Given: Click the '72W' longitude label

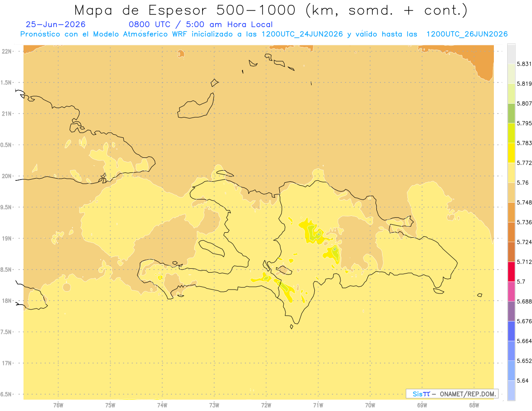Looking at the screenshot, I should coord(266,405).
